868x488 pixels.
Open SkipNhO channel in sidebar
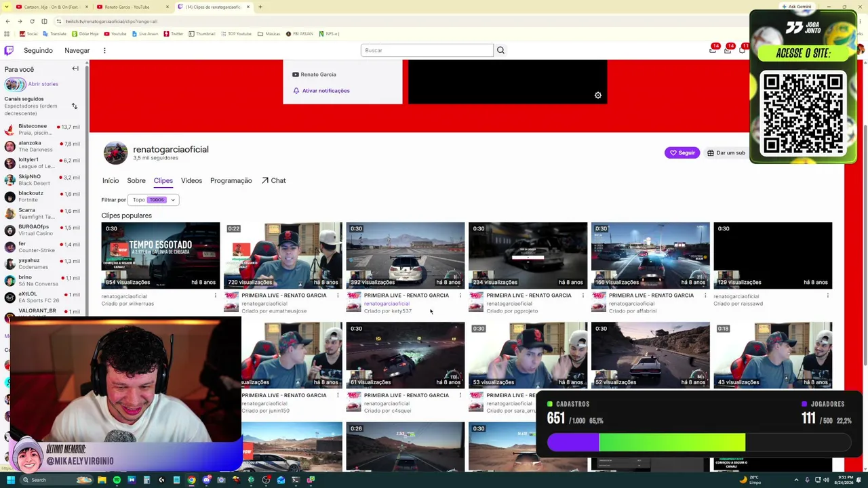[43, 180]
